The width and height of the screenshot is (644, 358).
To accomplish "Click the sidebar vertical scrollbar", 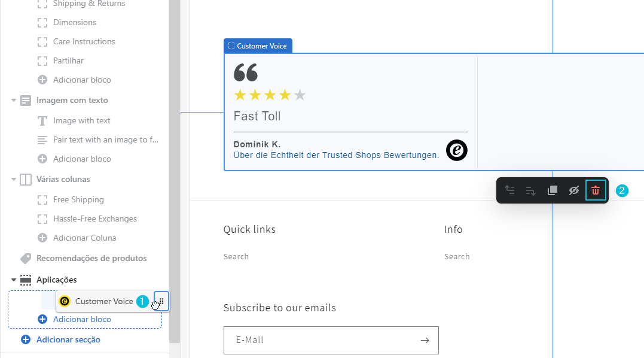I will point(175,171).
